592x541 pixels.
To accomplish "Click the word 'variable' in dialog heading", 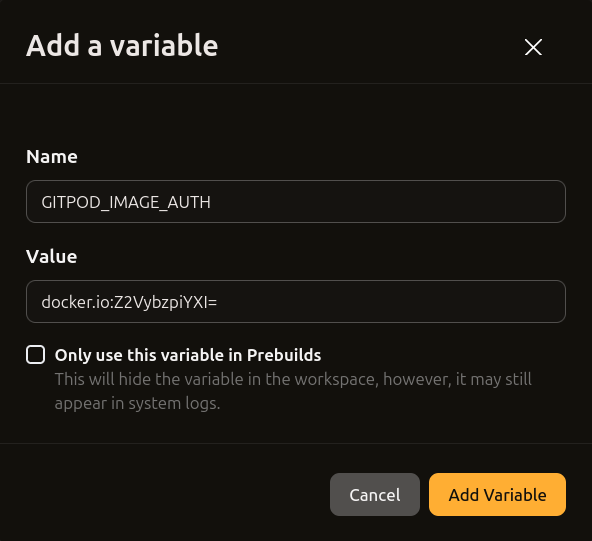I will tap(164, 46).
